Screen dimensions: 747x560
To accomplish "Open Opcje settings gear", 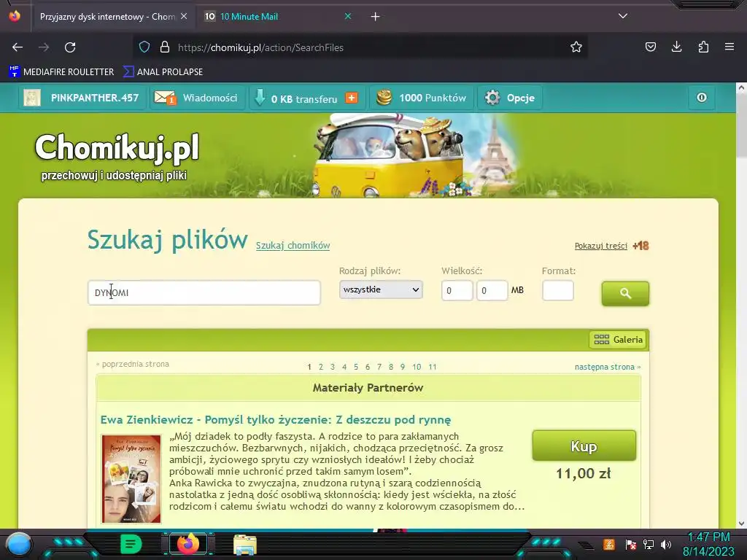I will click(x=510, y=98).
